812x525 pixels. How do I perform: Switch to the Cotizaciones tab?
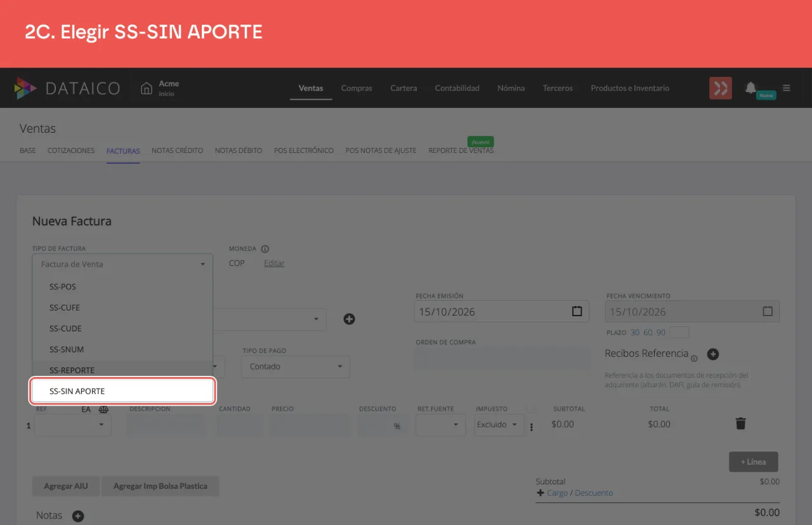[x=71, y=150]
